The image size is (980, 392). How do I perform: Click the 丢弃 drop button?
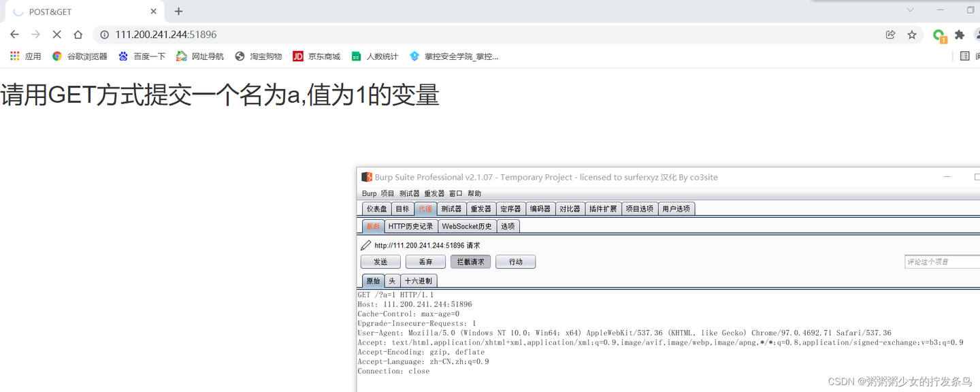click(x=425, y=261)
